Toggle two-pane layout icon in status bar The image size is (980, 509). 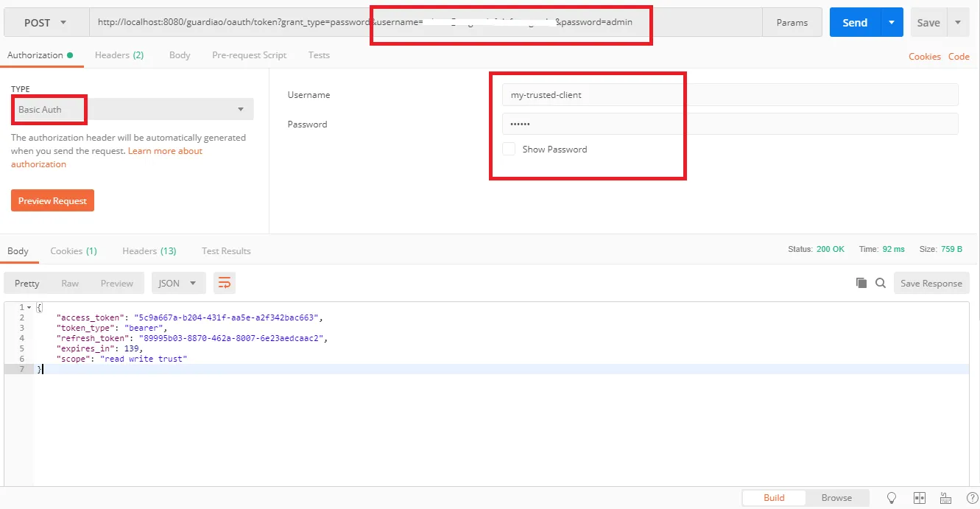pos(919,498)
